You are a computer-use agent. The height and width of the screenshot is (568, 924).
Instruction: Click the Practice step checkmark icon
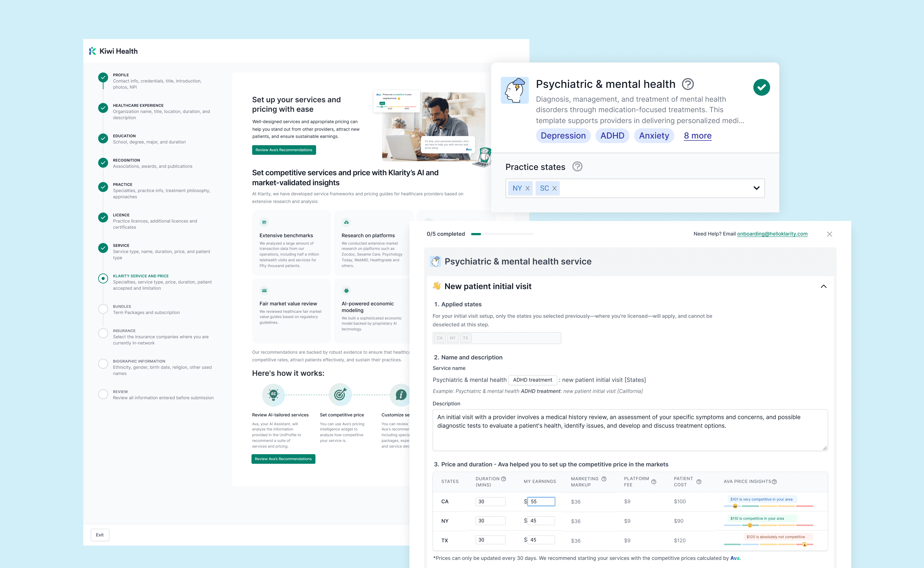click(103, 187)
